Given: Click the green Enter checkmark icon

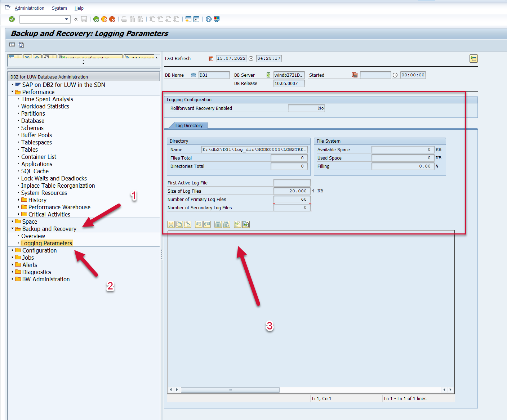Looking at the screenshot, I should [12, 19].
